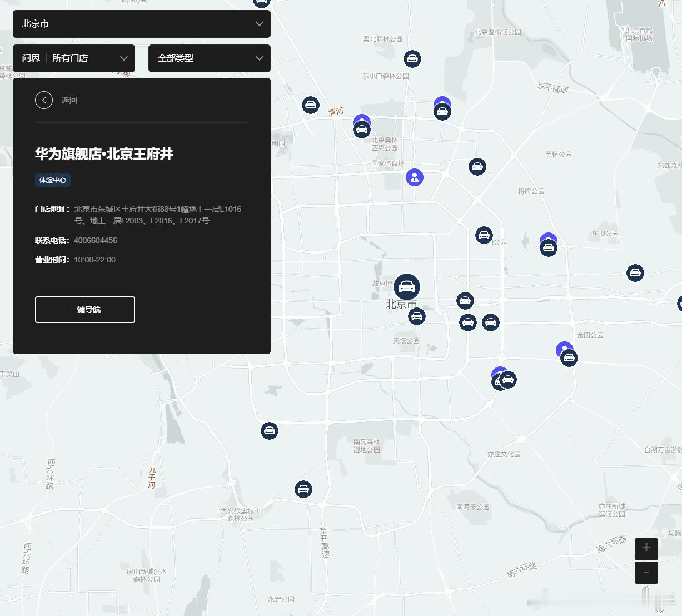Select purple person marker near 国家体育场
The width and height of the screenshot is (682, 616).
[x=415, y=177]
